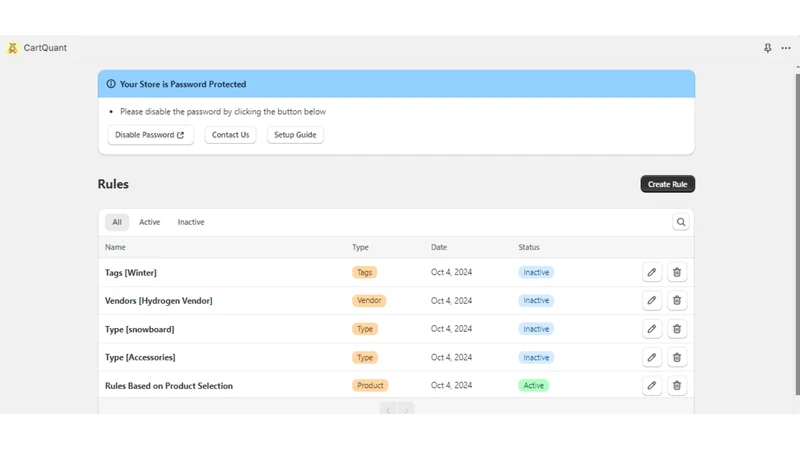Viewport: 800px width, 450px height.
Task: Select the Type [Accessories] rule name
Action: (140, 357)
